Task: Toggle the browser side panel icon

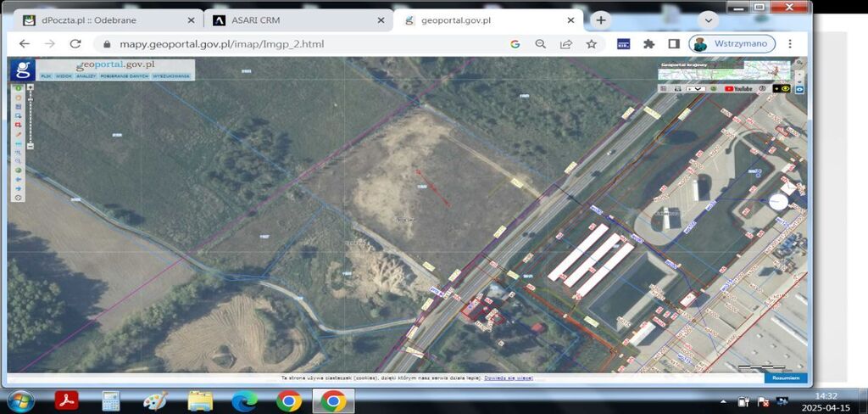Action: [674, 44]
